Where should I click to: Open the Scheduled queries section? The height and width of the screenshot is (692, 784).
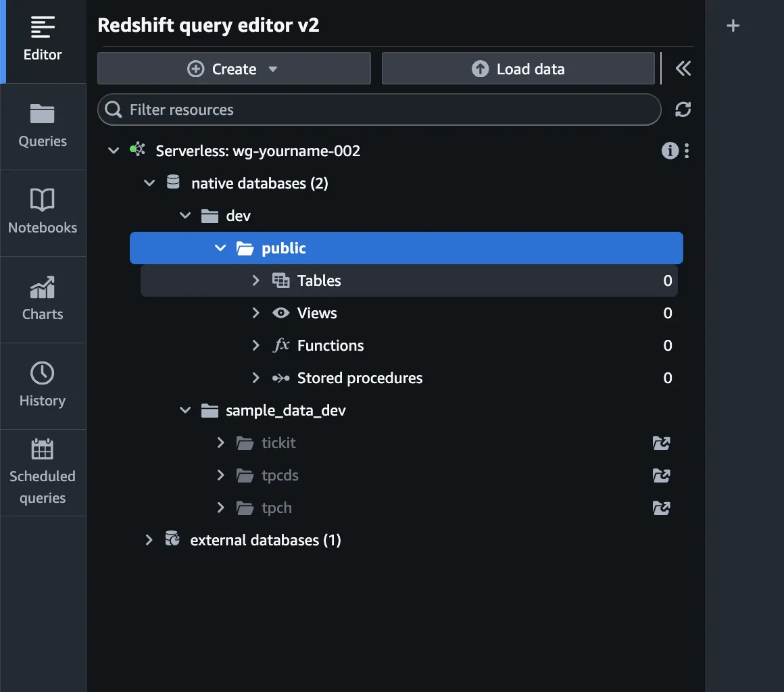[x=43, y=472]
